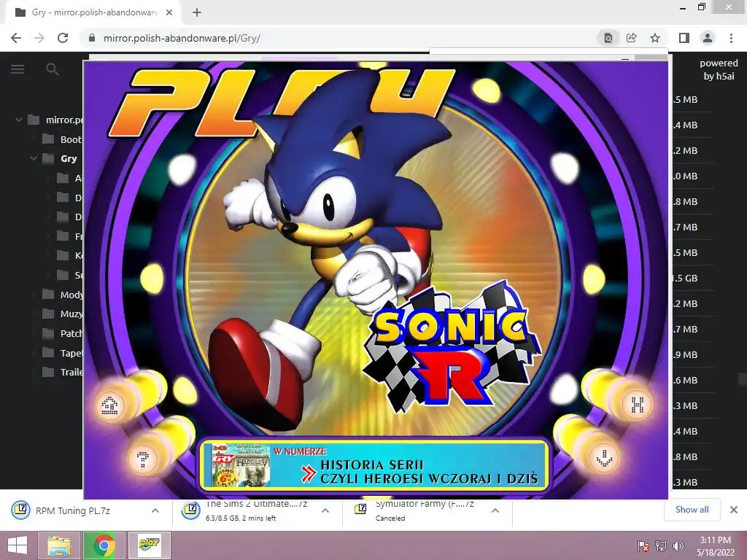Click the down arrow install button

tap(604, 458)
